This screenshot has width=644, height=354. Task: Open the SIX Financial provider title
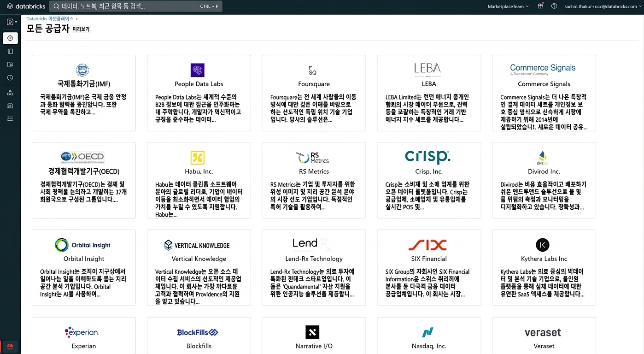[x=429, y=259]
